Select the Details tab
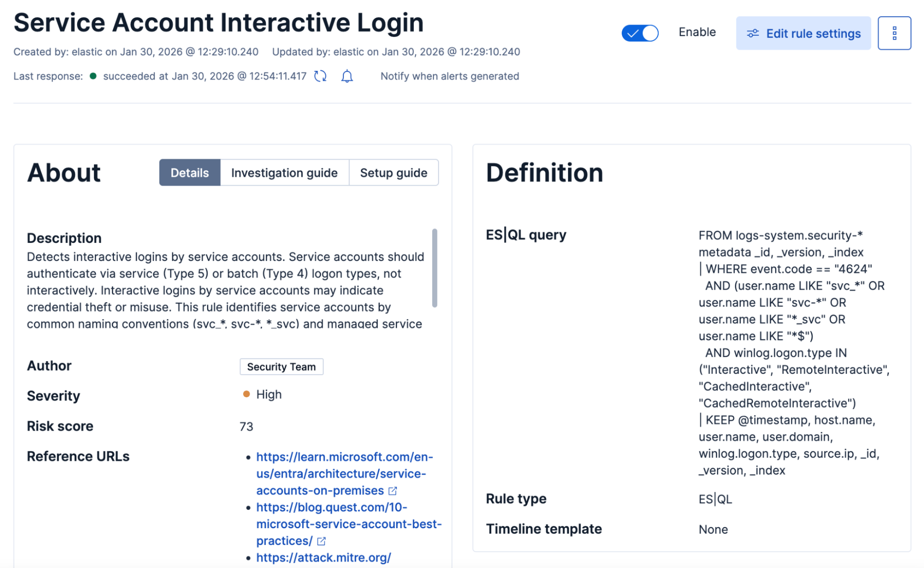Screen dimensions: 924x568 tap(190, 173)
